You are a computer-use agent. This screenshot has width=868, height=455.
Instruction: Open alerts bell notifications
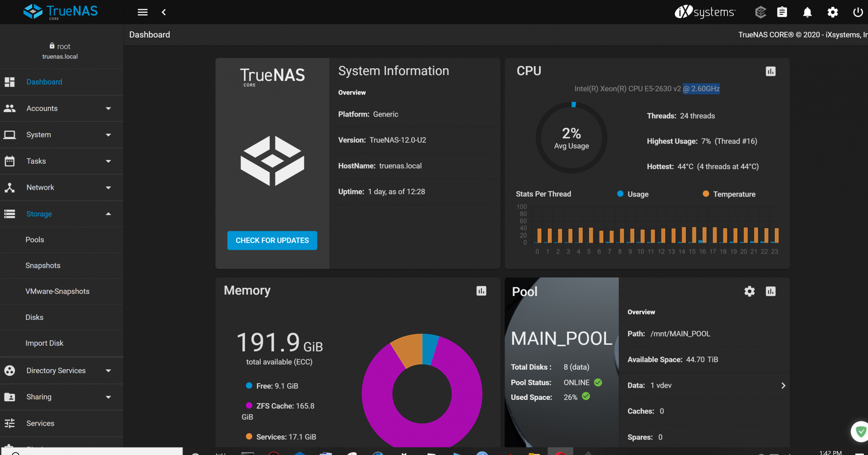807,12
